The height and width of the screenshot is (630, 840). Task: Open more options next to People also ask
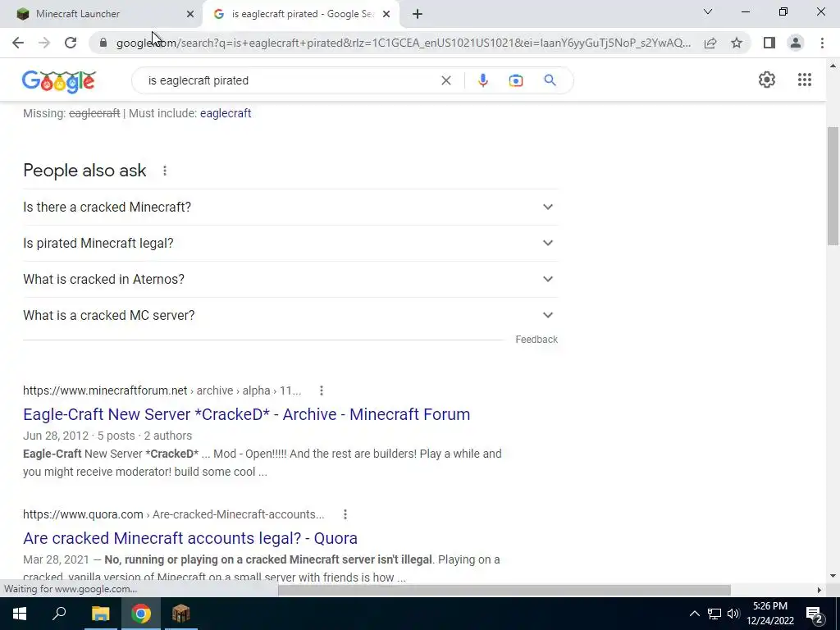[164, 171]
